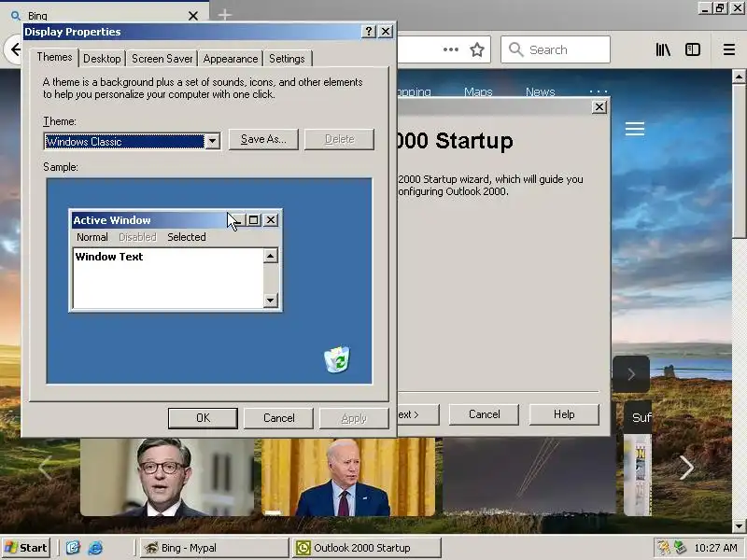The width and height of the screenshot is (747, 560).
Task: Launch Internet Explorer from quick launch
Action: click(x=95, y=548)
